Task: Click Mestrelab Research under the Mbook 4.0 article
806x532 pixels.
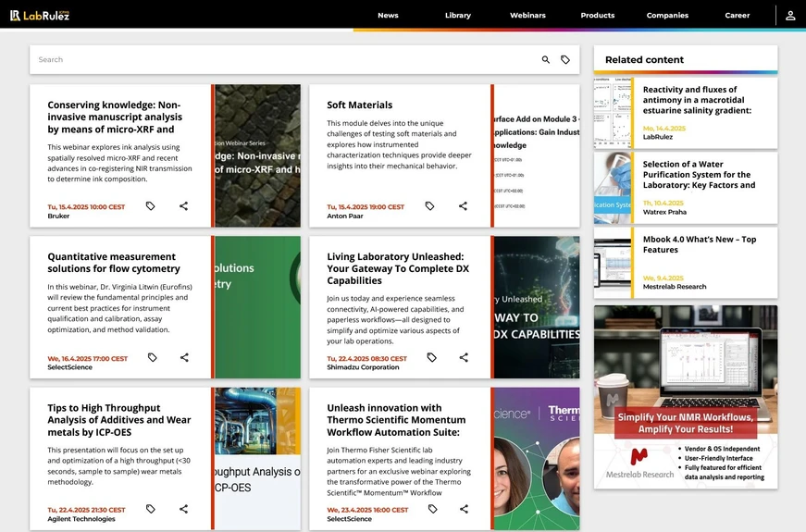Action: click(x=675, y=287)
